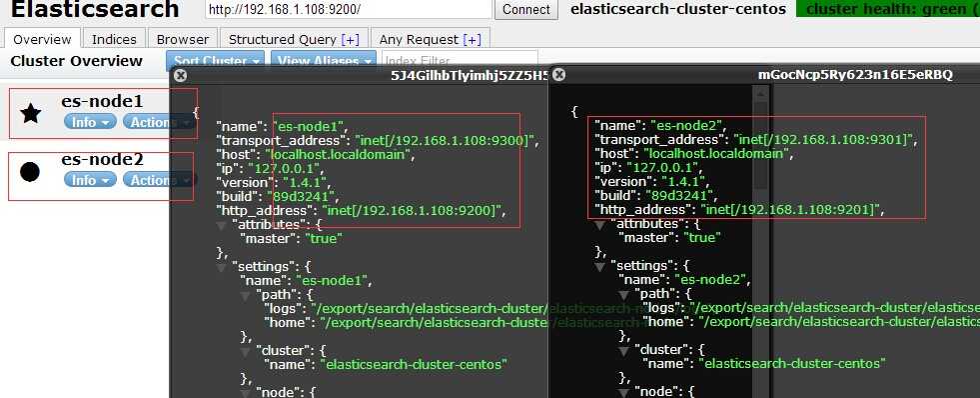This screenshot has height=398, width=980.
Task: Open the Structured Query tab
Action: tap(294, 39)
